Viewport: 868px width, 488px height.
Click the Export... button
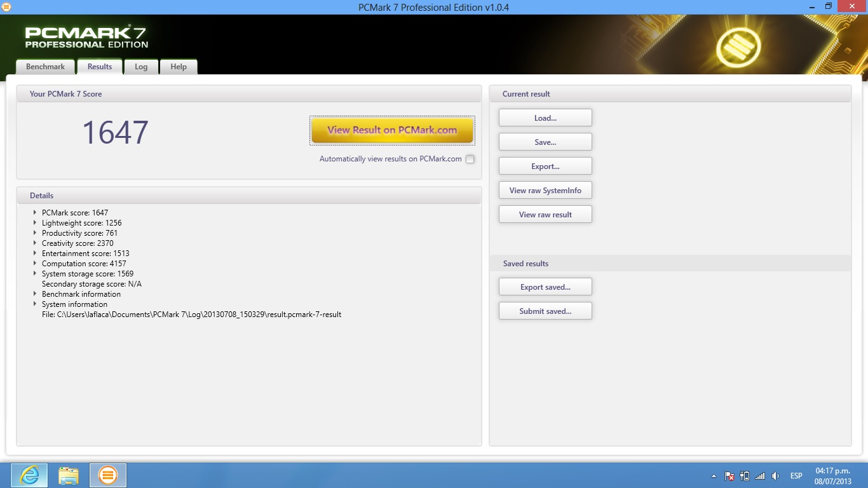tap(545, 166)
